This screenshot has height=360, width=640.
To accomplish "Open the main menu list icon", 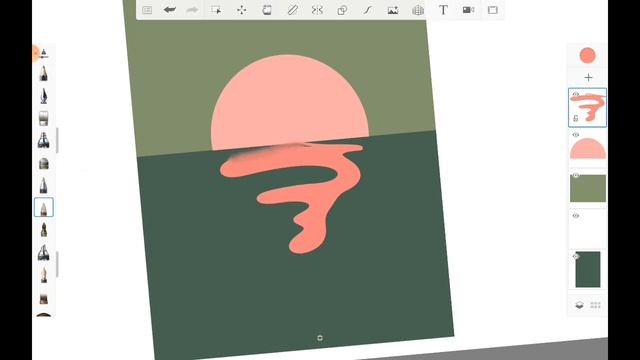I will [x=147, y=10].
